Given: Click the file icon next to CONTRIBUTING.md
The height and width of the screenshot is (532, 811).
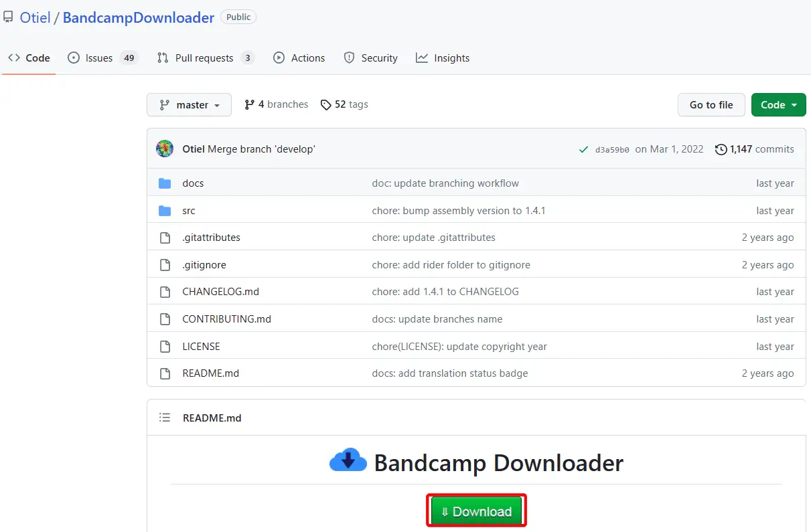Looking at the screenshot, I should point(165,319).
